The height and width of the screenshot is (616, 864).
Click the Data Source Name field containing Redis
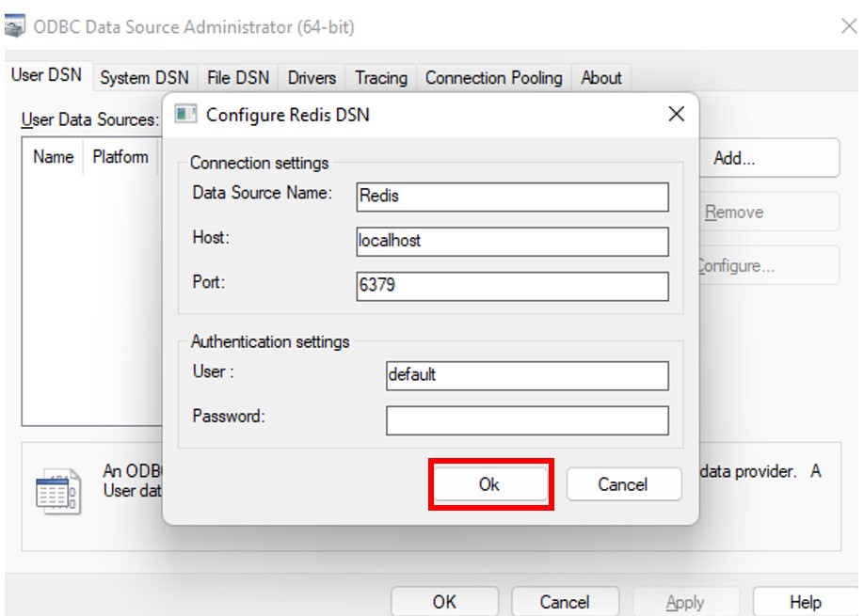coord(512,197)
